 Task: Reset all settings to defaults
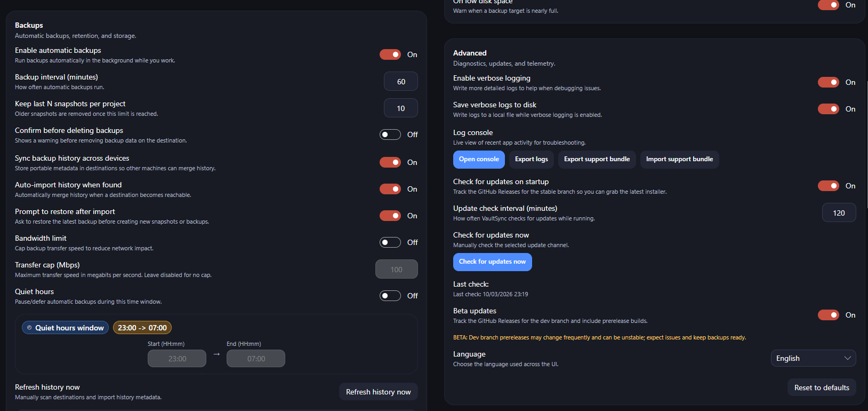tap(822, 387)
